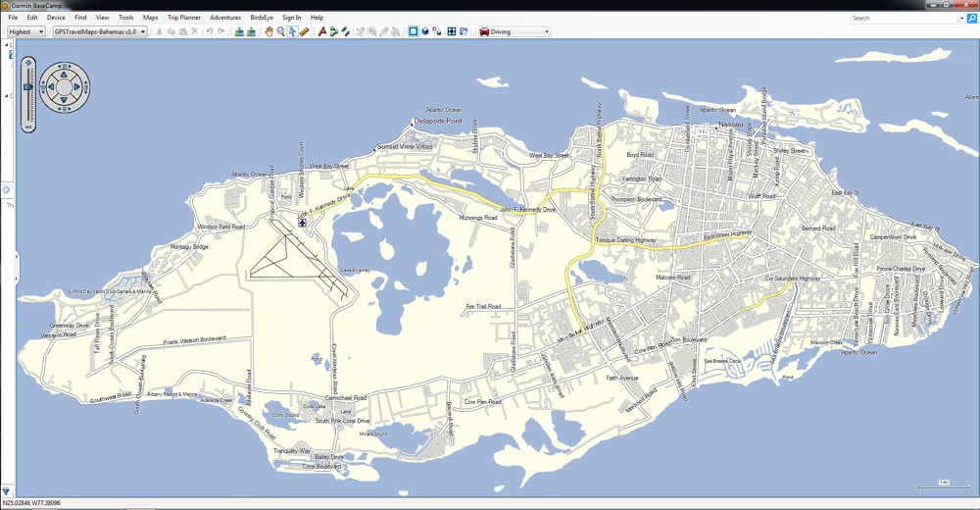Open the Highest detail level dropdown
This screenshot has height=510, width=980.
tap(26, 31)
